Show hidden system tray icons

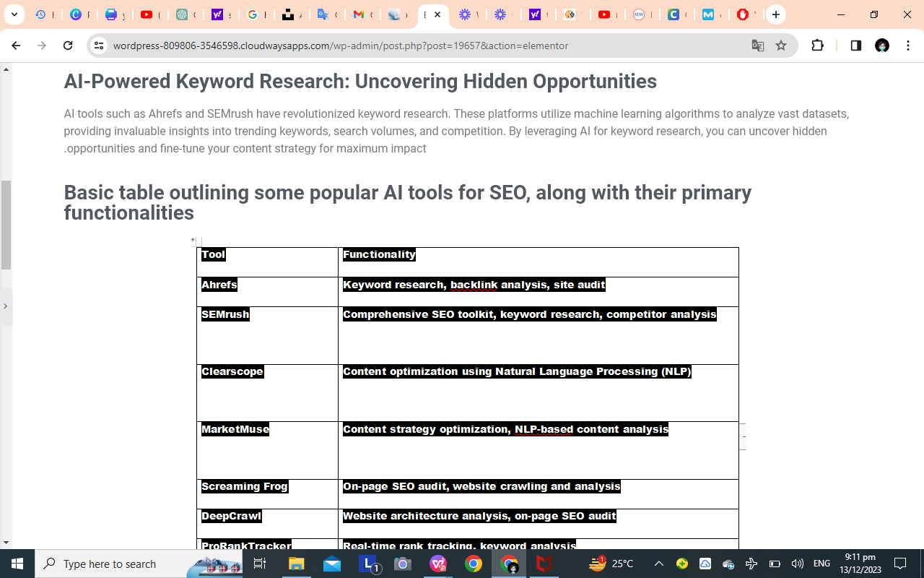point(658,564)
